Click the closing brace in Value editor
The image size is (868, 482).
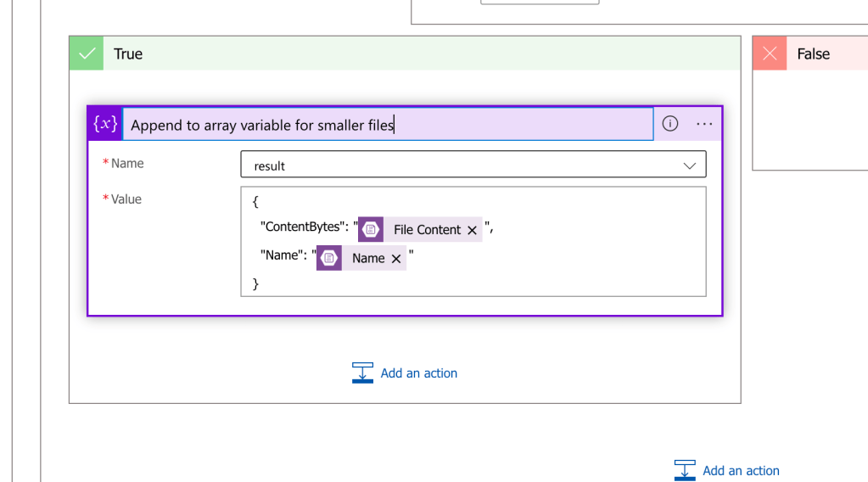coord(255,284)
